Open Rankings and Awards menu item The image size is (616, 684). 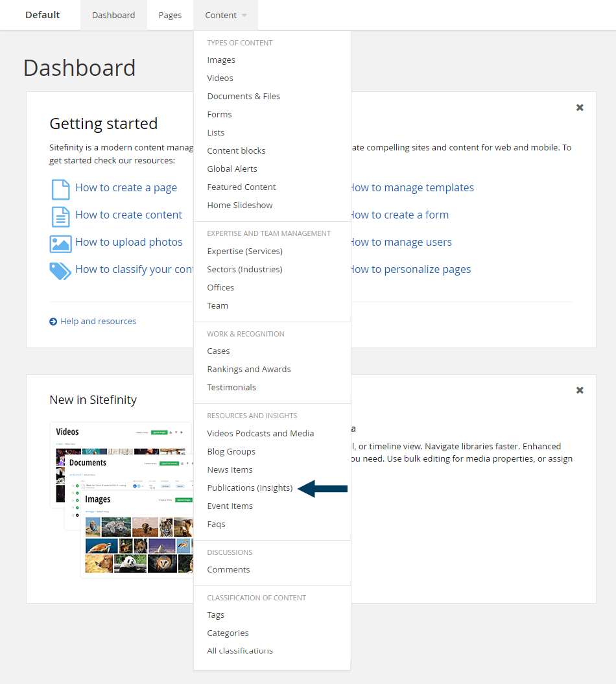pos(248,370)
